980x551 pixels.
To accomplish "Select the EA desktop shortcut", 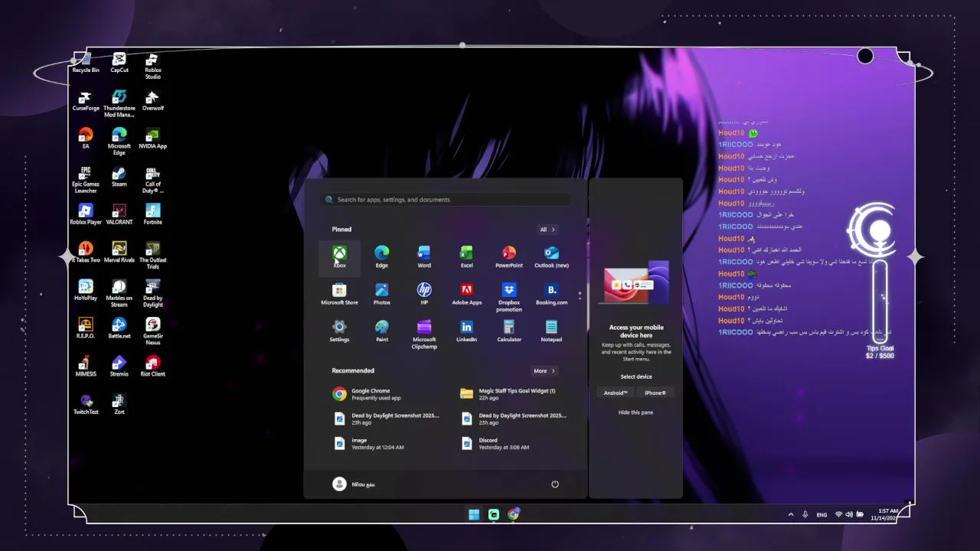I will tap(86, 139).
